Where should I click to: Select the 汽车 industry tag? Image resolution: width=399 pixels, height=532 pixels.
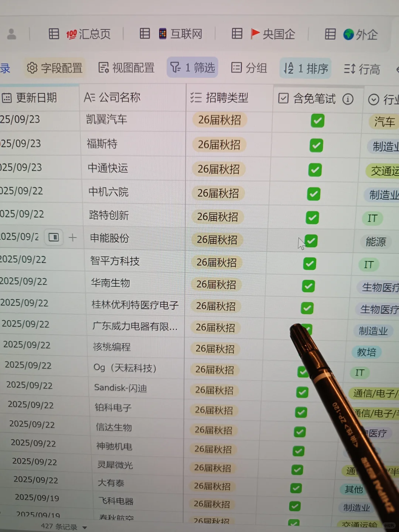coord(384,122)
